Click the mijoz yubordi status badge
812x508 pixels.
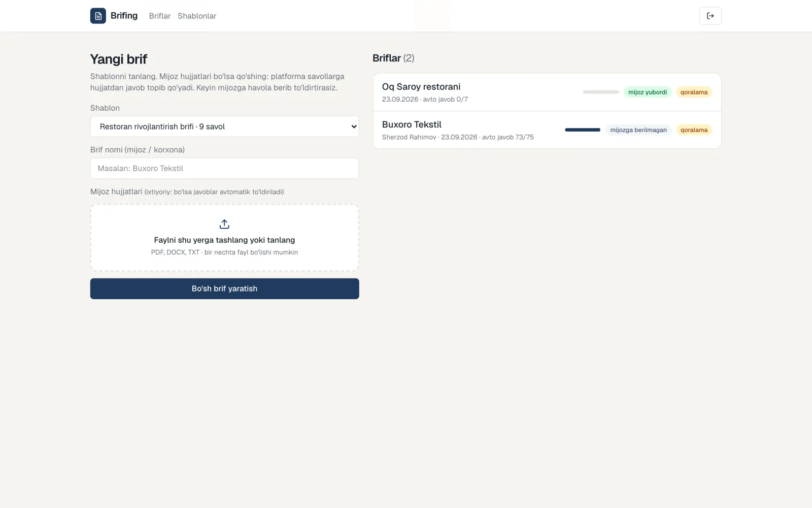648,92
